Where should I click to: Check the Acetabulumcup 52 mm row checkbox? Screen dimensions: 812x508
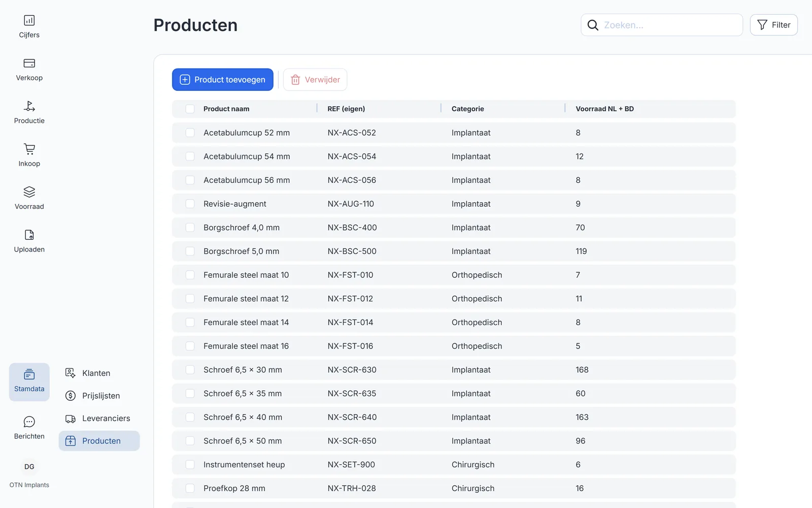(190, 133)
